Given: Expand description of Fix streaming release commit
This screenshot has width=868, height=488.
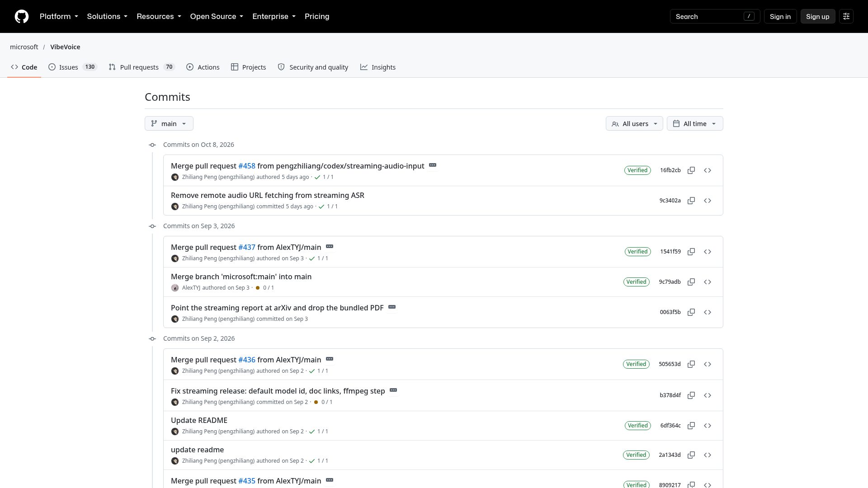Looking at the screenshot, I should 393,390.
